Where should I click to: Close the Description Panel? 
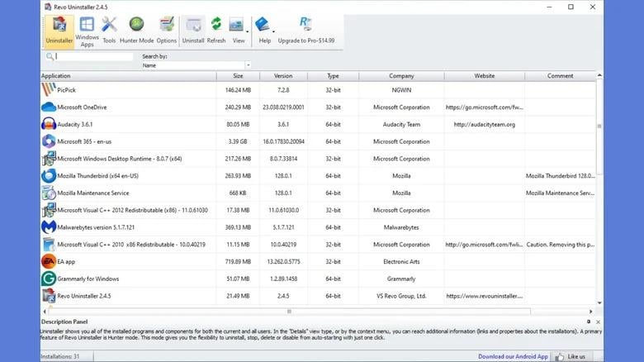pos(599,322)
